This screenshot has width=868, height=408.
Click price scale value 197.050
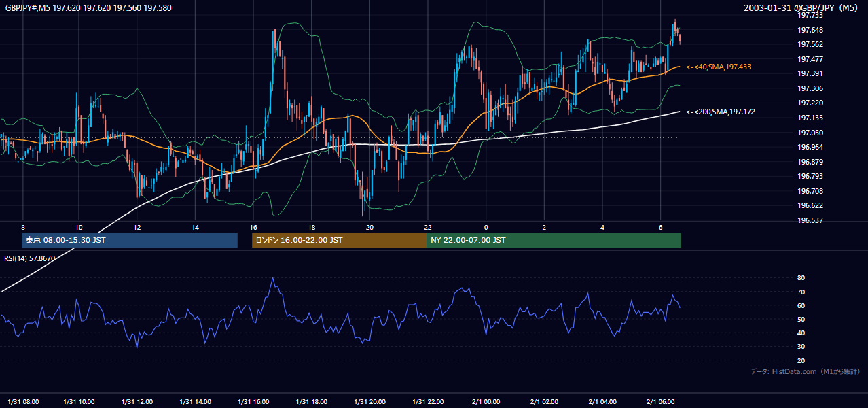click(x=810, y=133)
